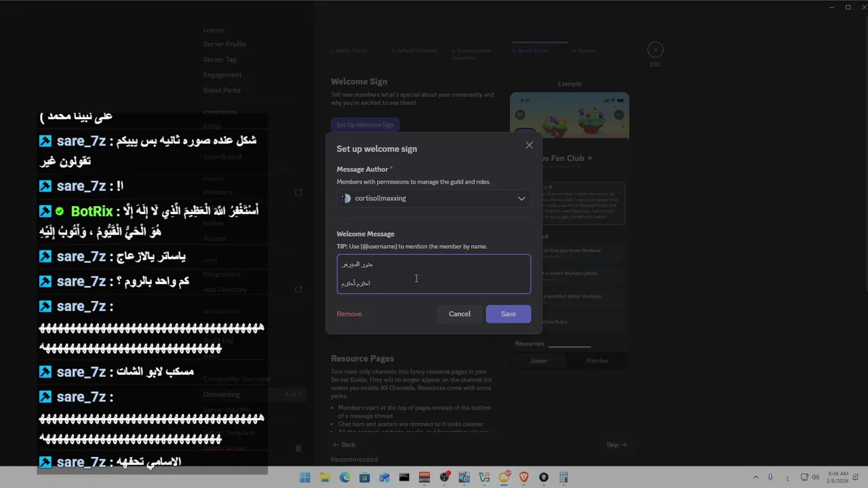Go to step 1 Safety Check
Image resolution: width=868 pixels, height=488 pixels.
click(x=349, y=51)
